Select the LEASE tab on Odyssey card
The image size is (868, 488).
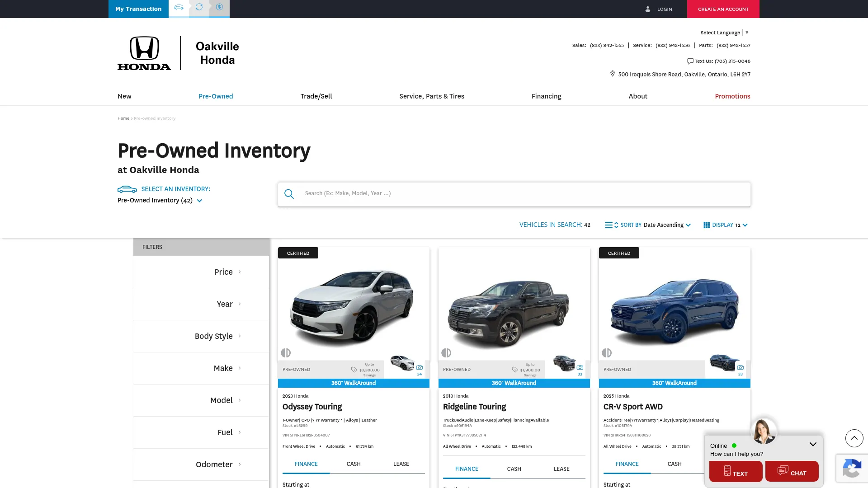point(401,464)
